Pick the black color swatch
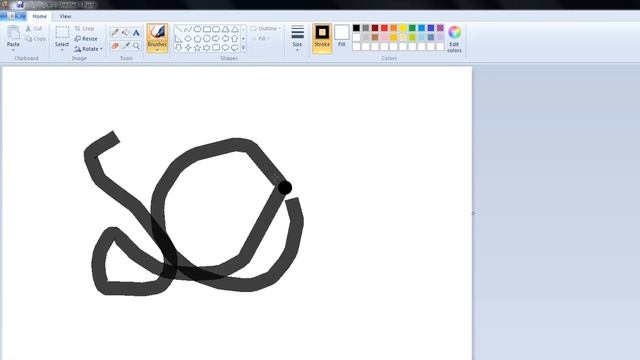 tap(356, 28)
